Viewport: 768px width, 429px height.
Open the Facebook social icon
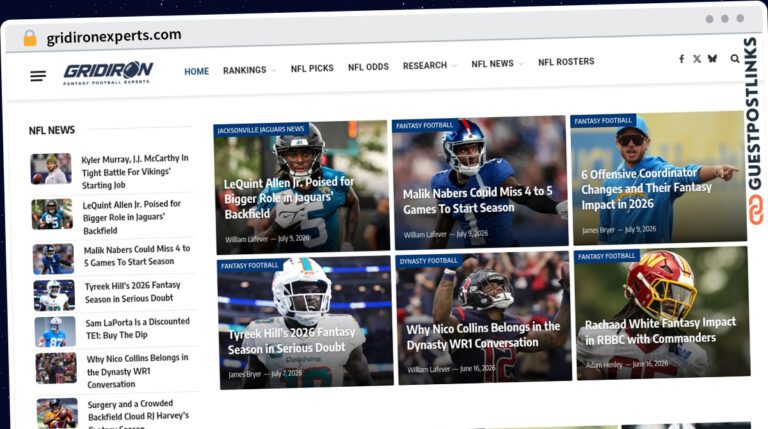(x=681, y=59)
